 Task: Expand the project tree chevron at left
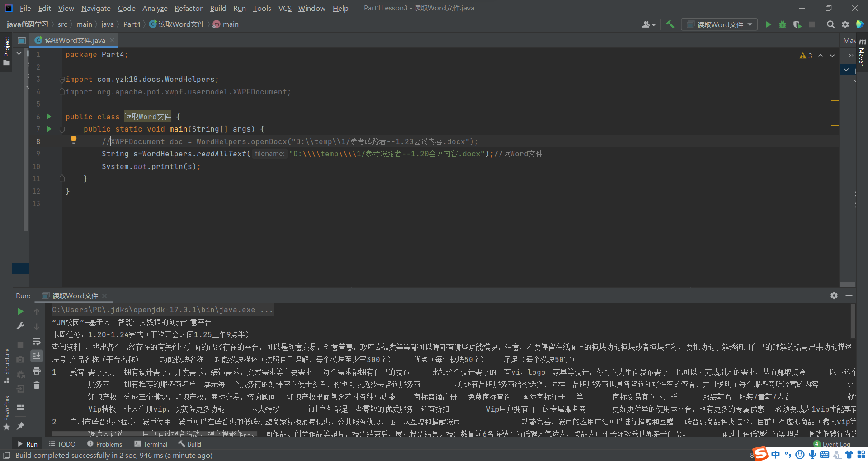(19, 54)
